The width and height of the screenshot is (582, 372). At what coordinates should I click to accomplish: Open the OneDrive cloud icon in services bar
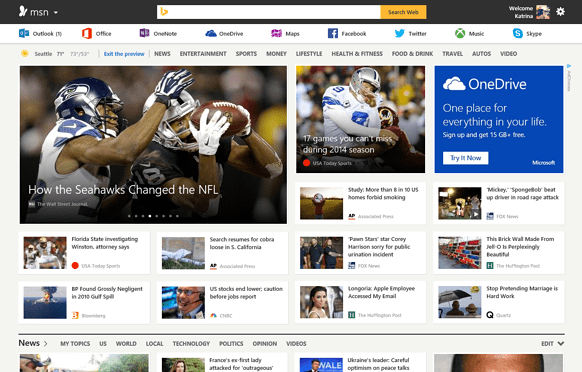pyautogui.click(x=211, y=33)
